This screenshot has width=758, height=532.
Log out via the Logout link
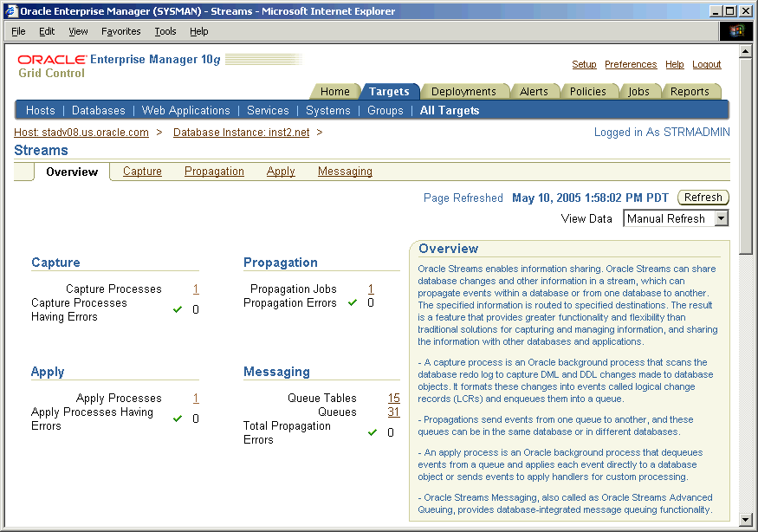(707, 64)
